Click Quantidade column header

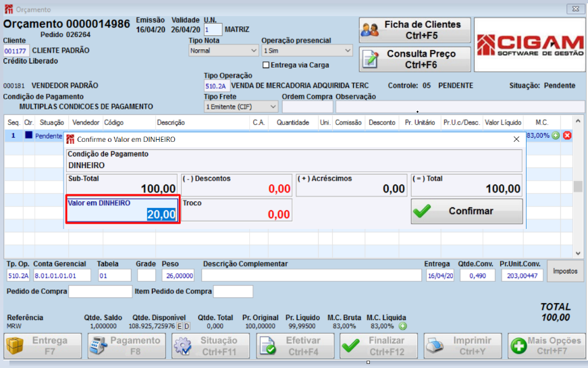[293, 123]
